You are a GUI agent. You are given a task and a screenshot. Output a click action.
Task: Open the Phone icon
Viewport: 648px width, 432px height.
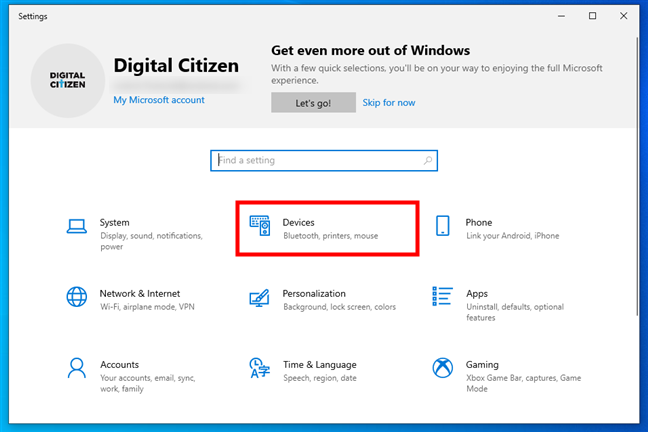[443, 226]
